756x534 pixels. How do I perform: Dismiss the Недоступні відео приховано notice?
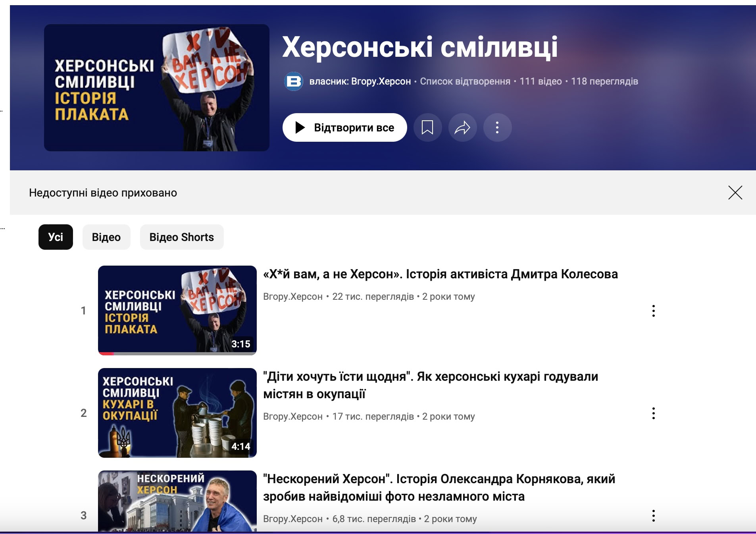[x=735, y=193]
